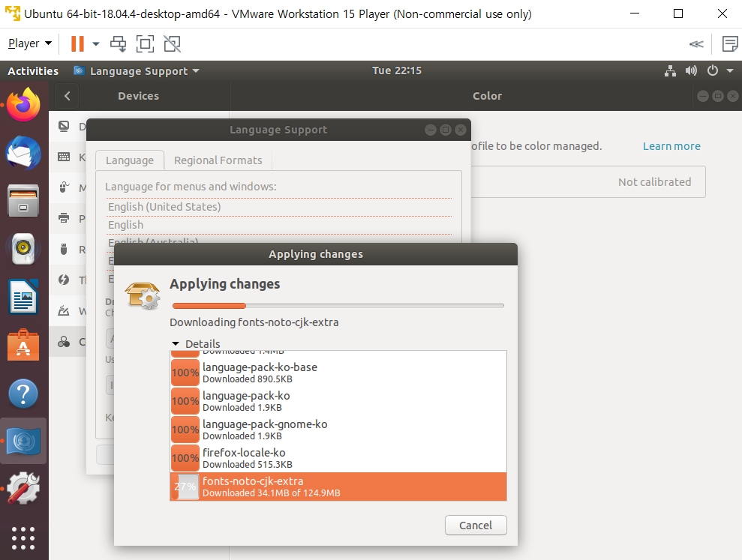Switch to the Language tab
Viewport: 742px width, 560px height.
[x=130, y=160]
